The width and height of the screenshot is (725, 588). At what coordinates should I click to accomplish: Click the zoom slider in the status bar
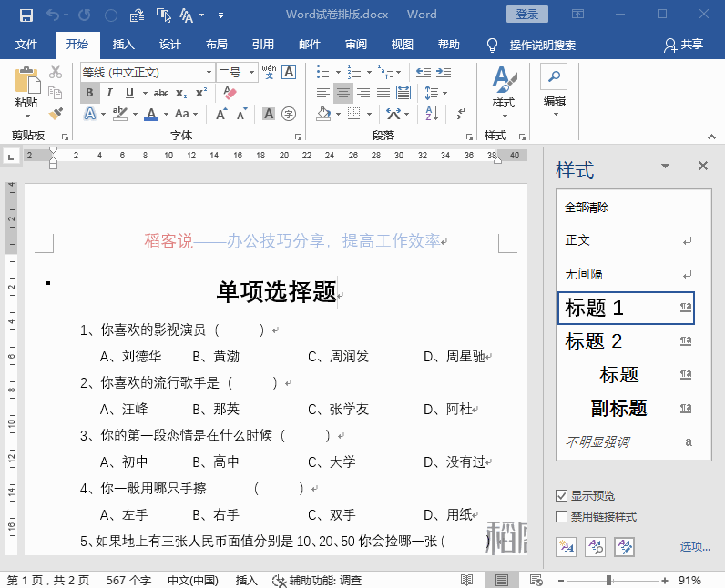(609, 580)
